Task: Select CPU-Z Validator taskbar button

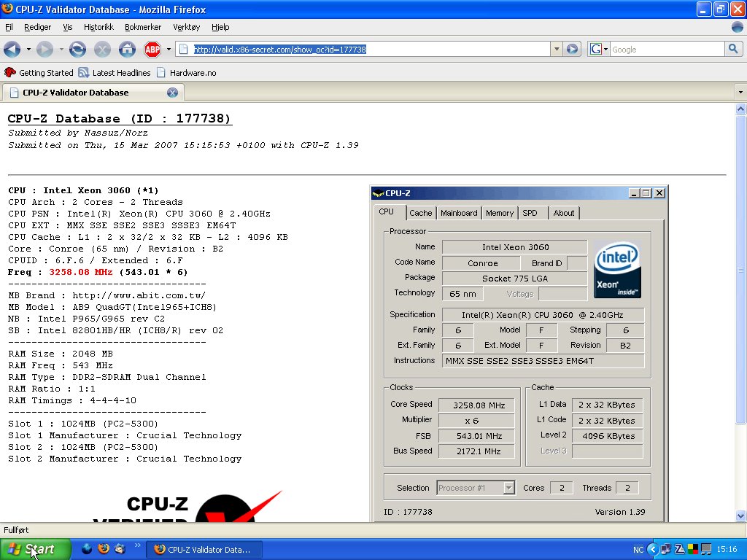Action: 204,550
